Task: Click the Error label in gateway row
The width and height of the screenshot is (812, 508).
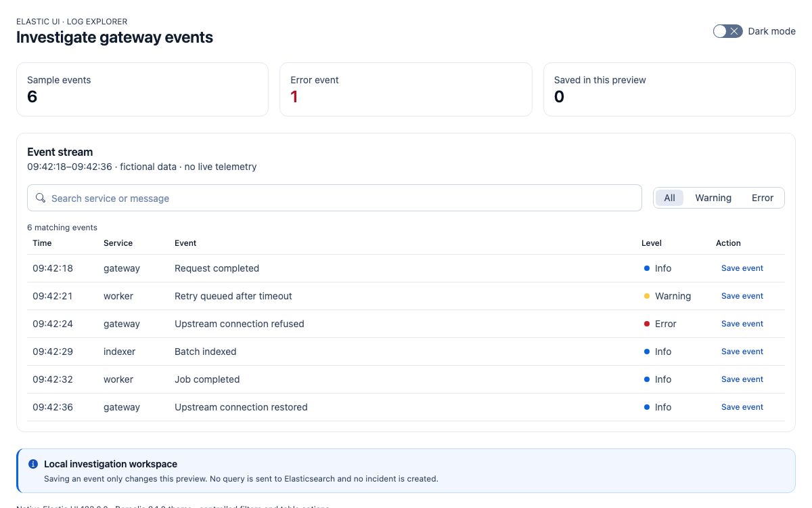Action: tap(666, 324)
